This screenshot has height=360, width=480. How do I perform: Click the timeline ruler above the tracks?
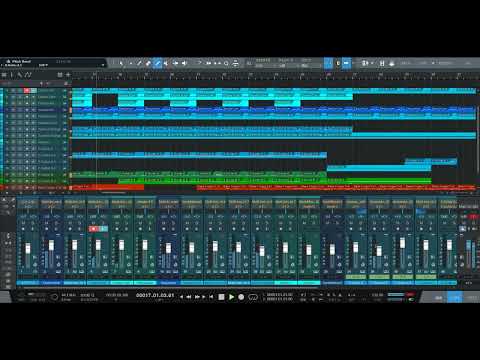coord(273,75)
